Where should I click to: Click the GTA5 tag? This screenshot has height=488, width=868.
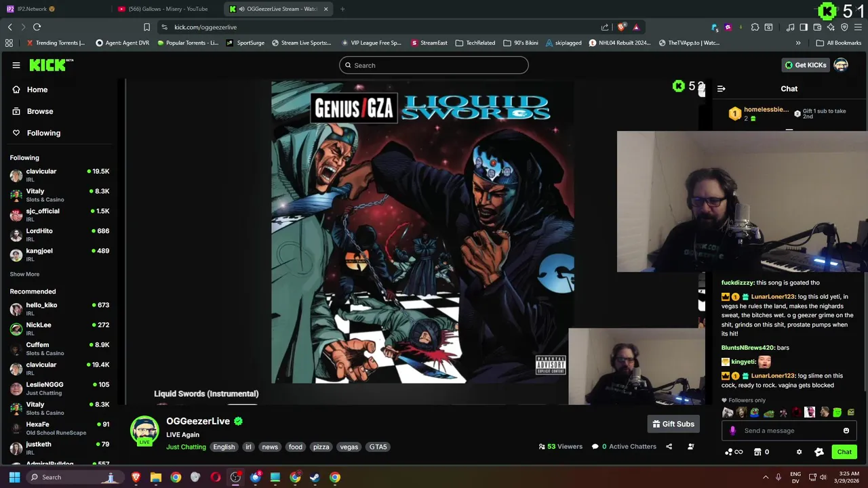tap(378, 447)
